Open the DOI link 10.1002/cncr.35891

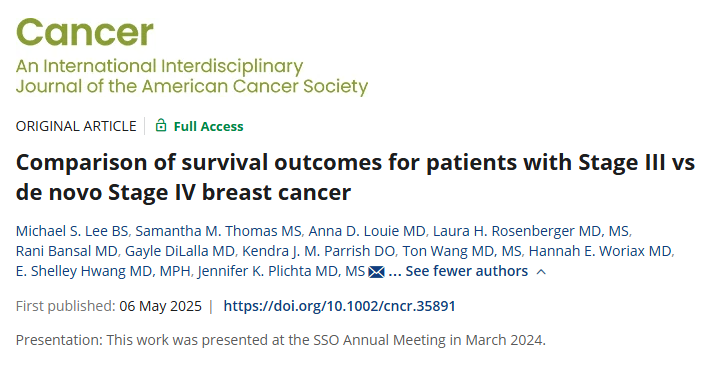point(339,306)
